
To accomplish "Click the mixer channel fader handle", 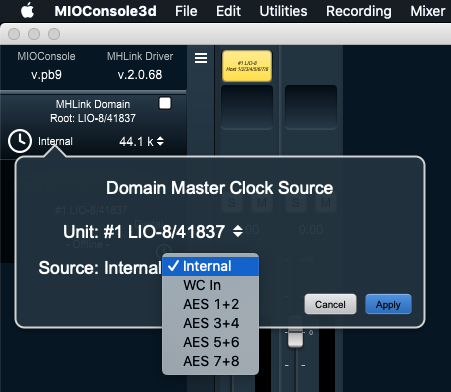I will (295, 337).
